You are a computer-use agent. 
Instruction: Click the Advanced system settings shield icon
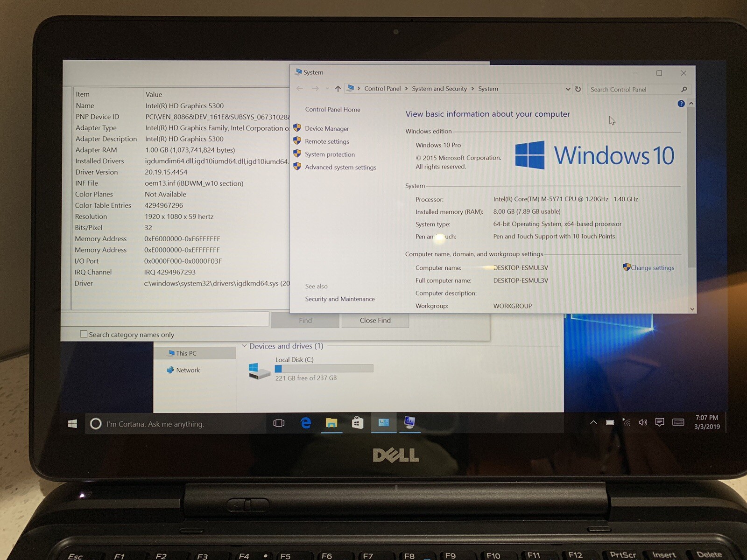point(297,166)
